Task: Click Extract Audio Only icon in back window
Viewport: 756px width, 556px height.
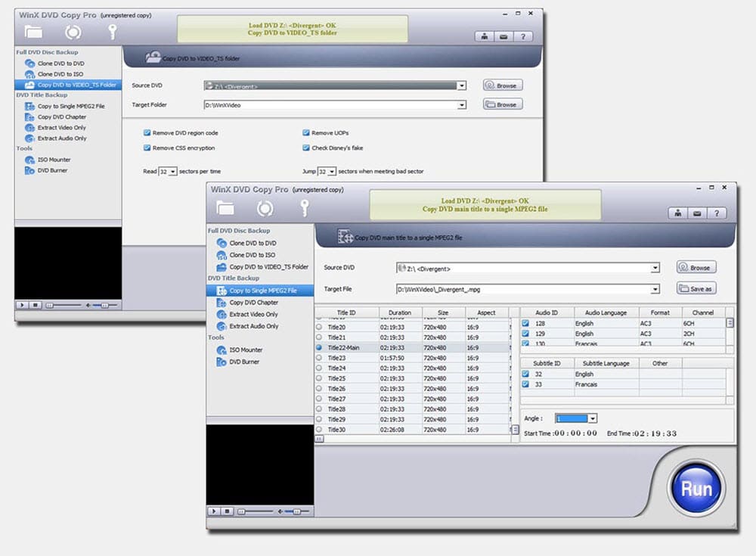Action: [x=29, y=138]
